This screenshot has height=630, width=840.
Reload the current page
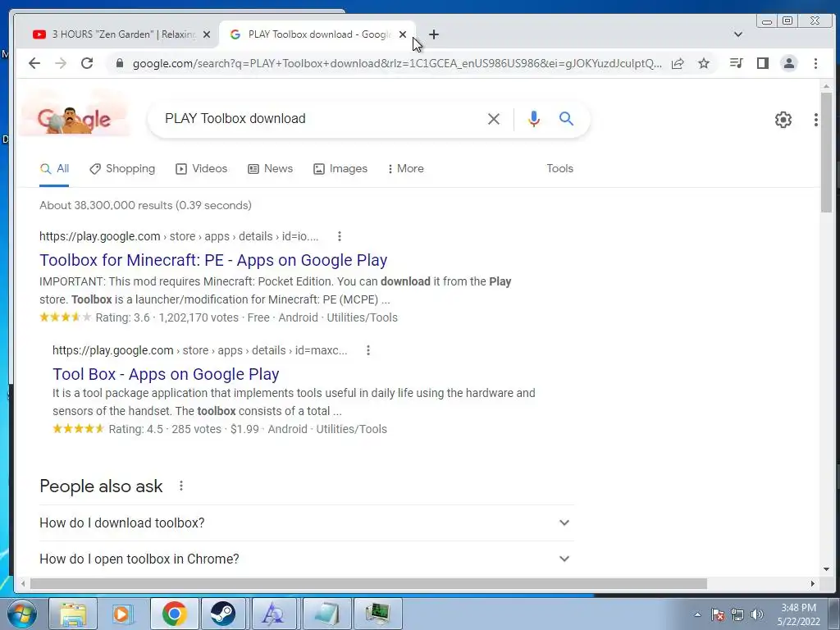click(x=87, y=63)
